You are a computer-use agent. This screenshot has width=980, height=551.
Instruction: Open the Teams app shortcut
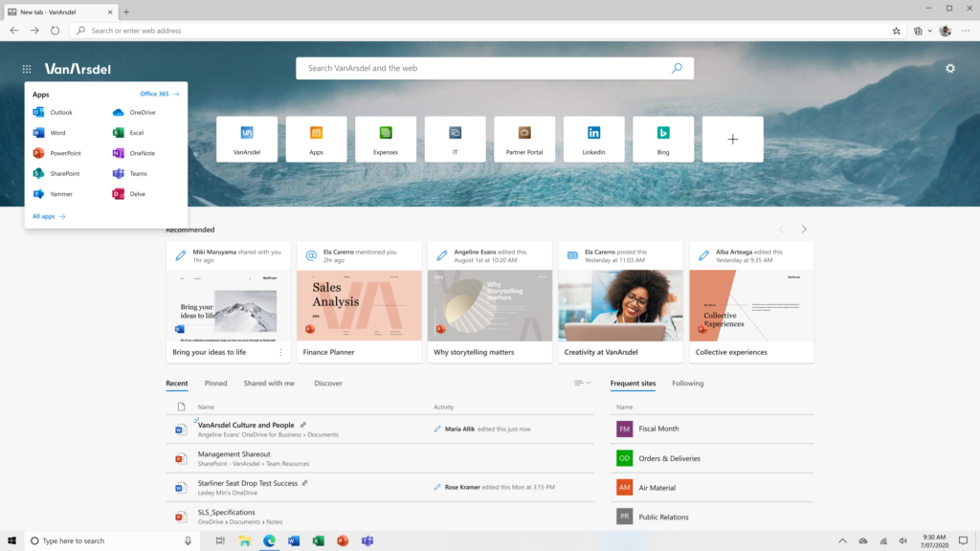click(x=130, y=174)
